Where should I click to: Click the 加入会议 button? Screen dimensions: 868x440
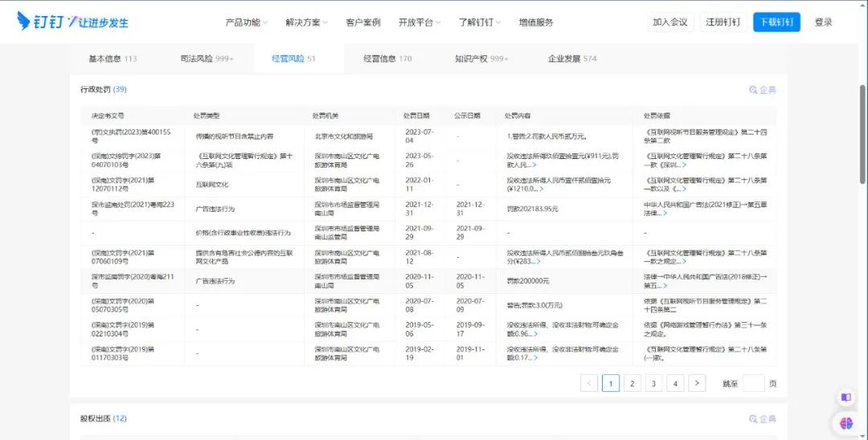(669, 22)
